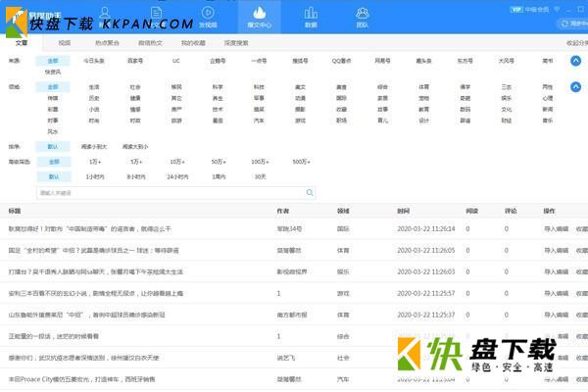This screenshot has width=588, height=392.
Task: Click the keyword search input field
Action: (x=175, y=193)
